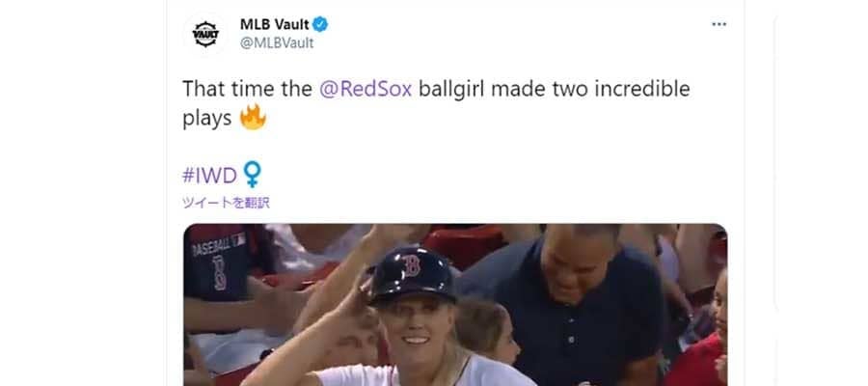Click the fire emoji after plays
Image resolution: width=868 pixels, height=386 pixels.
click(x=253, y=118)
